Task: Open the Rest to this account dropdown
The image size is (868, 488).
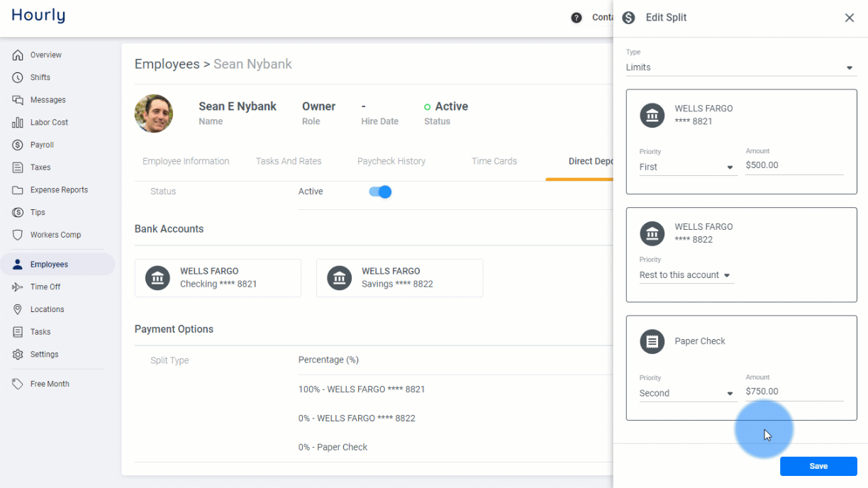Action: pos(686,275)
